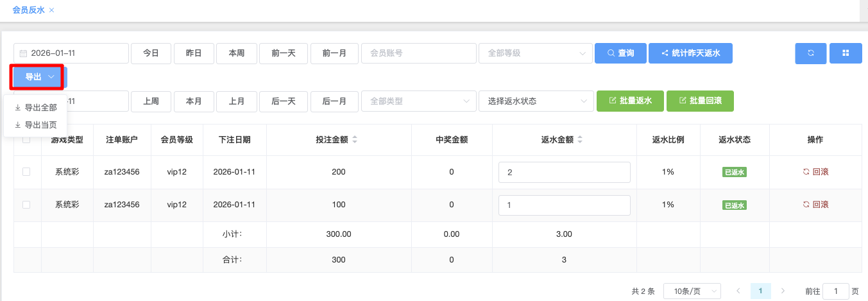Viewport: 868px width, 301px height.
Task: Click the refresh icon button
Action: (810, 53)
